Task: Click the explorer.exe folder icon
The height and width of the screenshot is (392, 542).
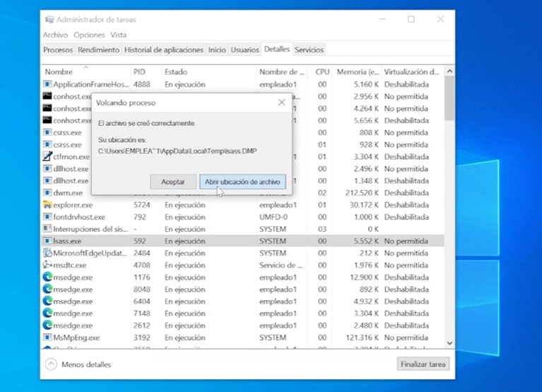Action: pyautogui.click(x=47, y=205)
